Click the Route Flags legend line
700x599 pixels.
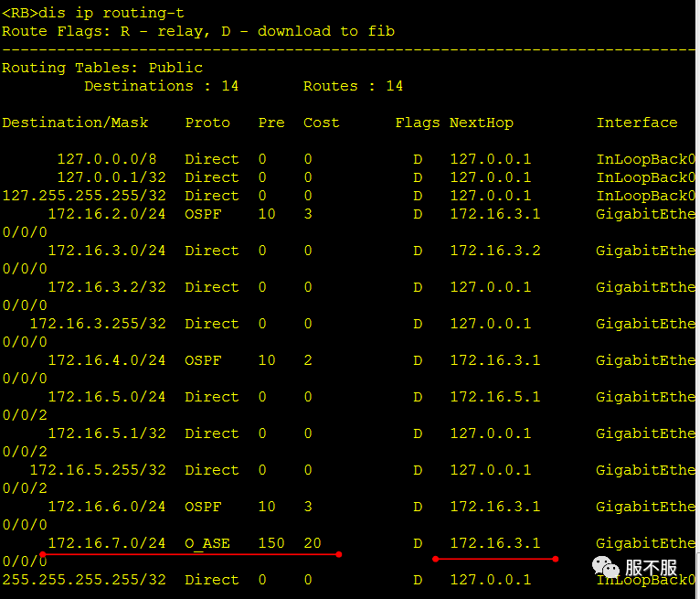(x=198, y=31)
